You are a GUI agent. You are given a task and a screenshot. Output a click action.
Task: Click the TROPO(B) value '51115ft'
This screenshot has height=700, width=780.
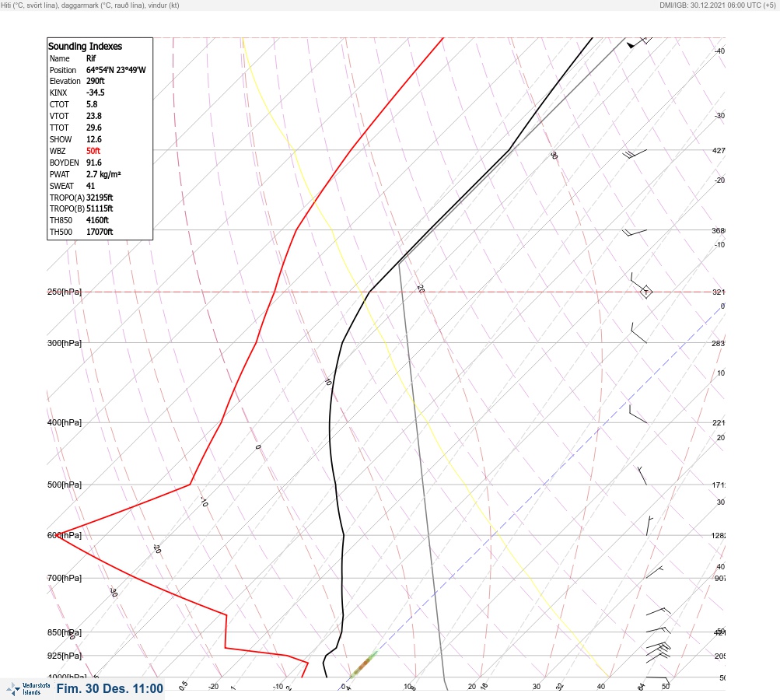coord(100,208)
